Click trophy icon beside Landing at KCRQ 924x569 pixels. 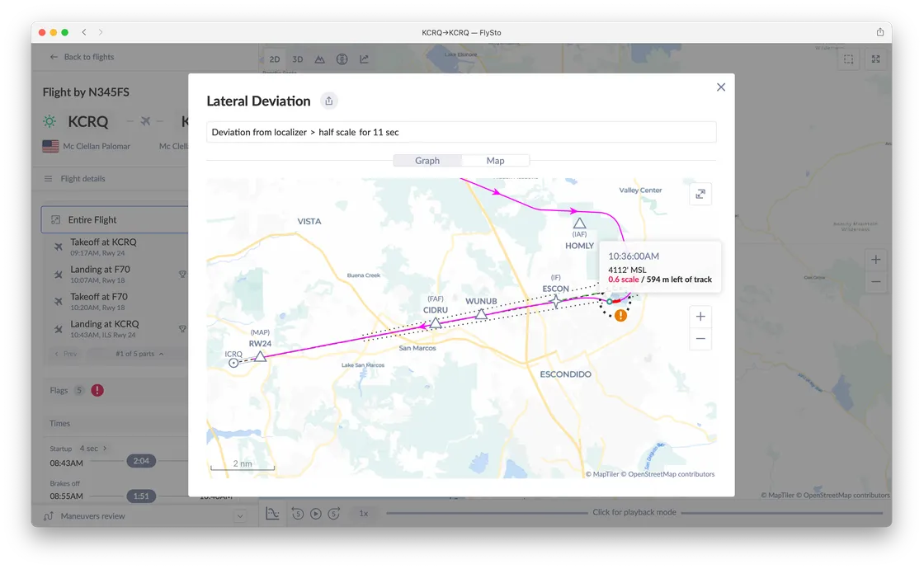182,329
